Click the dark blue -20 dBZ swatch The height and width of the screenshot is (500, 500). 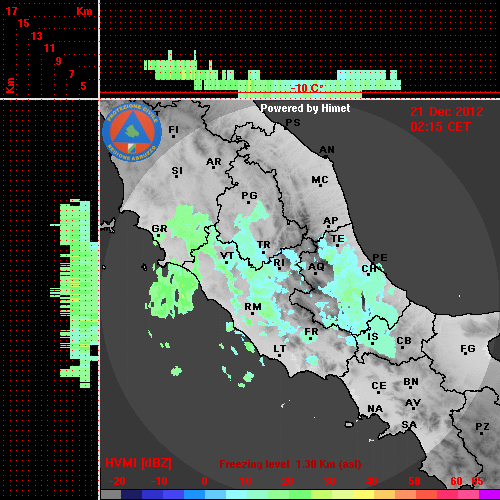(132, 495)
